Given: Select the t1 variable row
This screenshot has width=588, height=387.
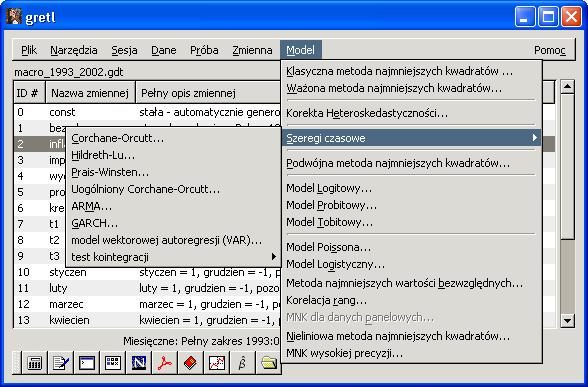Looking at the screenshot, I should point(40,224).
